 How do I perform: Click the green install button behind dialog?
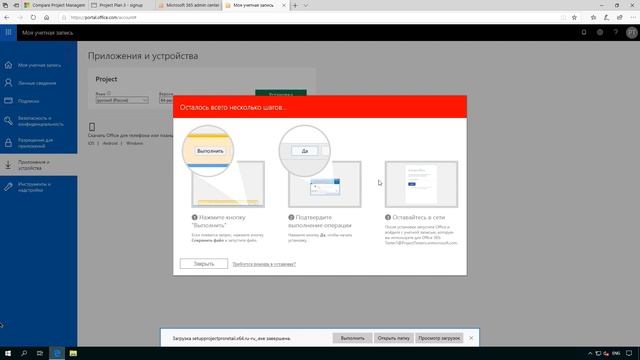pos(281,93)
